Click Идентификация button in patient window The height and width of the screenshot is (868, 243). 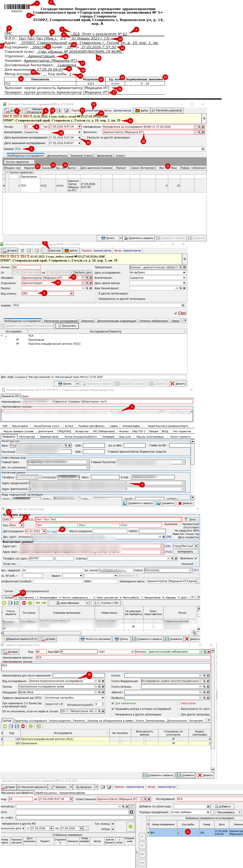[68, 603]
